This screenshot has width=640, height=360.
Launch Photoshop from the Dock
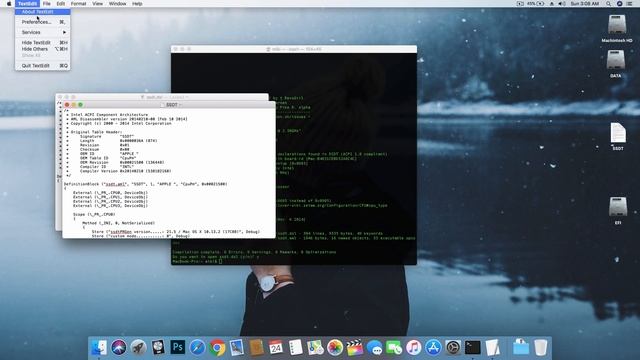178,348
